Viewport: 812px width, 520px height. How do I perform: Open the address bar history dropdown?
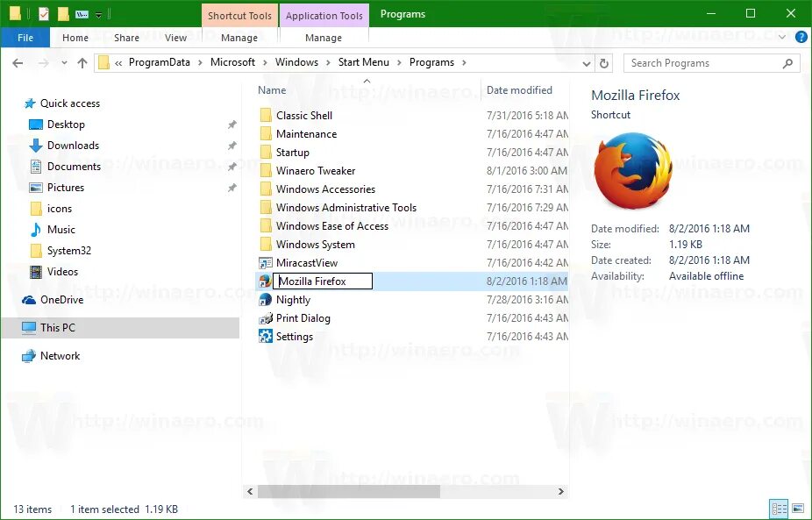587,64
